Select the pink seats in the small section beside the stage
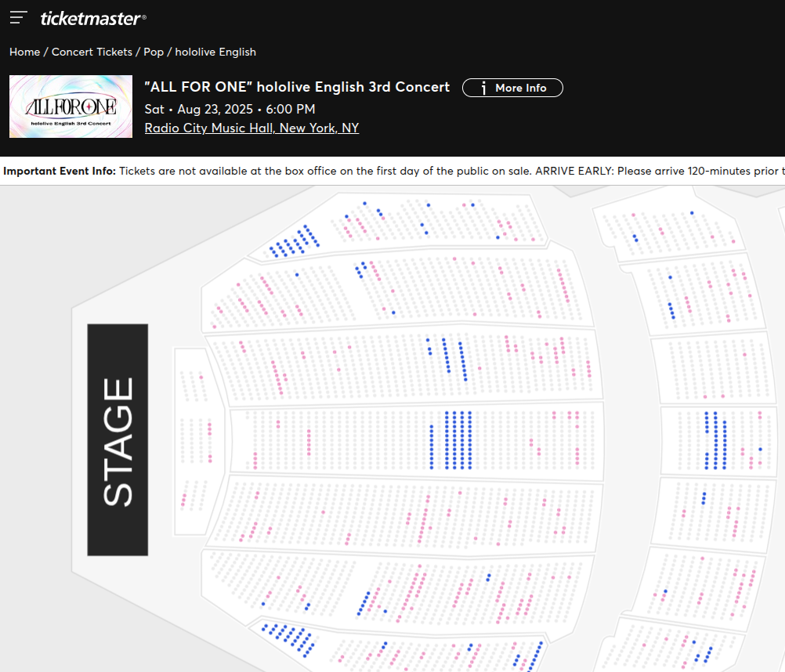785x672 pixels. point(210,443)
